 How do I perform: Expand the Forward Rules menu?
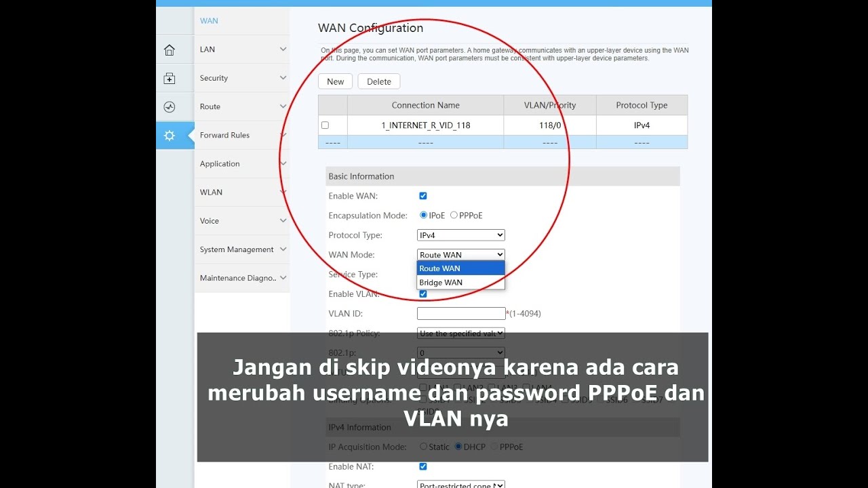click(x=242, y=135)
